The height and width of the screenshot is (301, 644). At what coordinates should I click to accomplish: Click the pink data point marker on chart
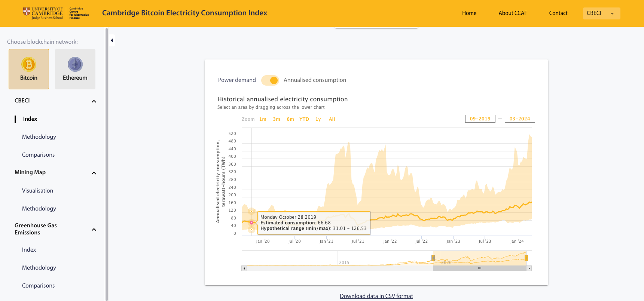point(251,223)
